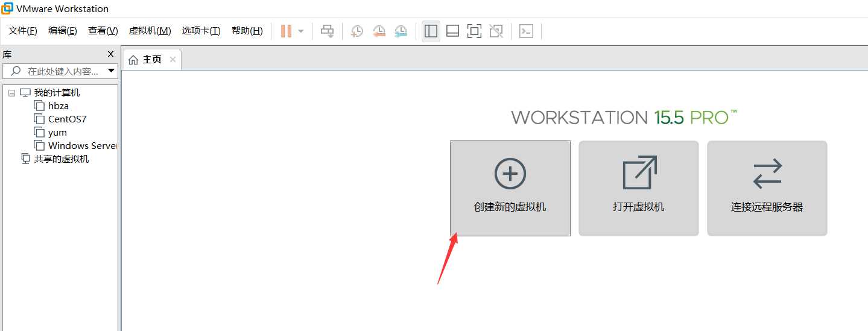The image size is (868, 331).
Task: Open the dropdown arrow next to the pause button
Action: (x=301, y=31)
